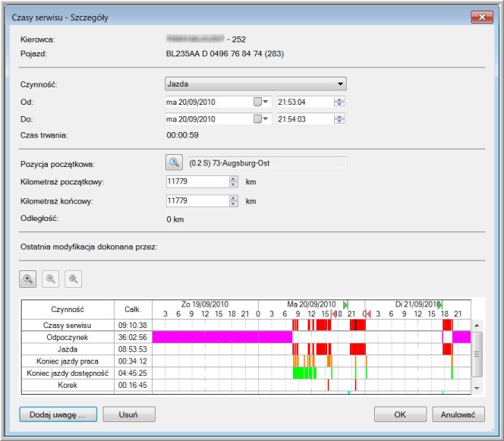Click the start position search icon
The width and height of the screenshot is (504, 441).
tap(175, 162)
